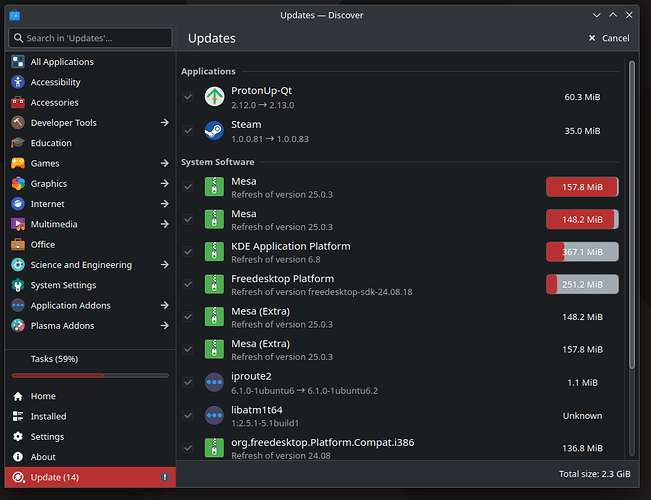The height and width of the screenshot is (500, 651).
Task: Click the search field in Updates
Action: (x=92, y=38)
